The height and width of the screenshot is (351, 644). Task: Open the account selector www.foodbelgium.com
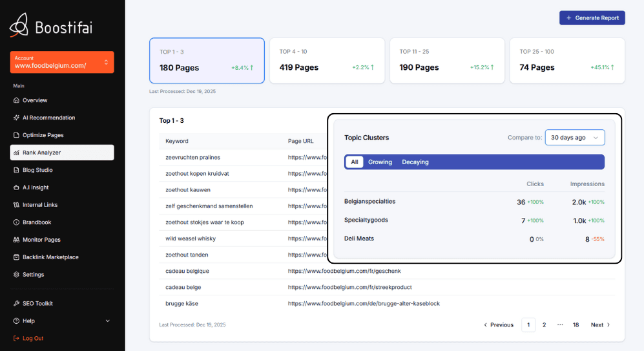(62, 62)
